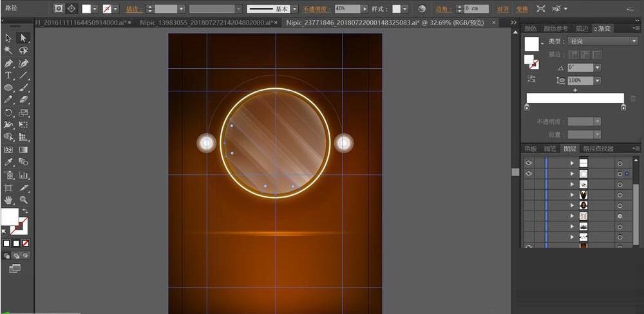Click the left gradient color stop
Viewport: 644px width, 314px height.
(527, 107)
